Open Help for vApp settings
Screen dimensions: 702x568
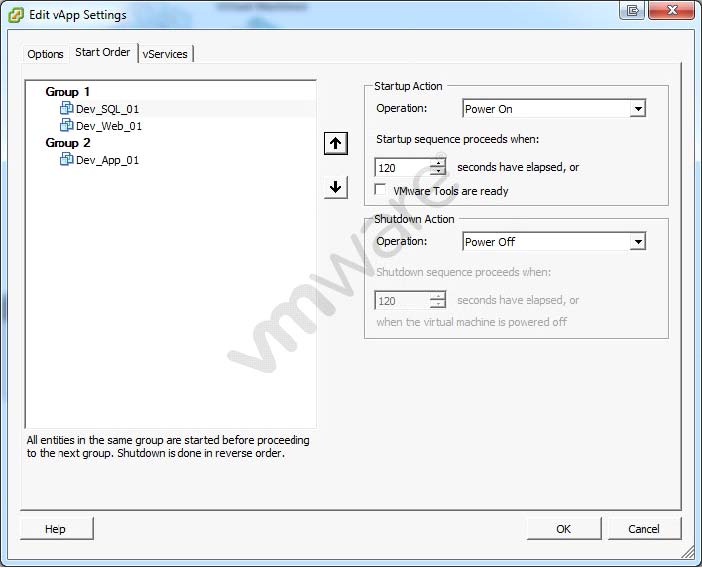click(56, 529)
